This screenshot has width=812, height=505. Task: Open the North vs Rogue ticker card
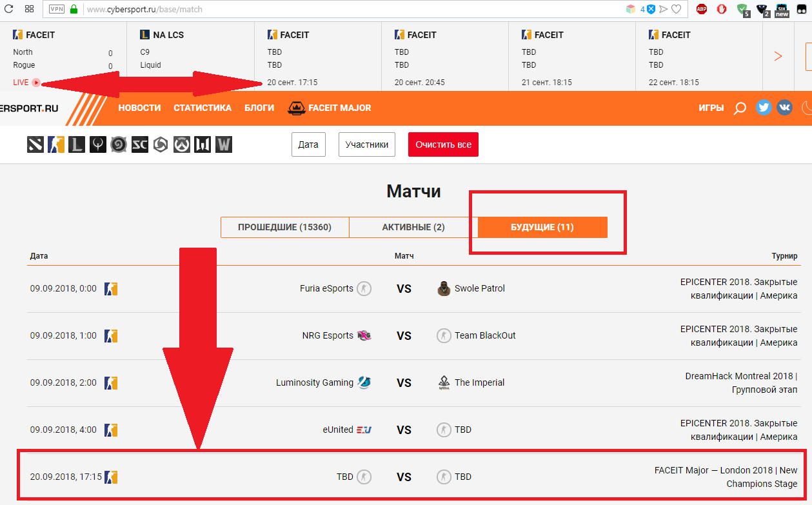coord(63,57)
